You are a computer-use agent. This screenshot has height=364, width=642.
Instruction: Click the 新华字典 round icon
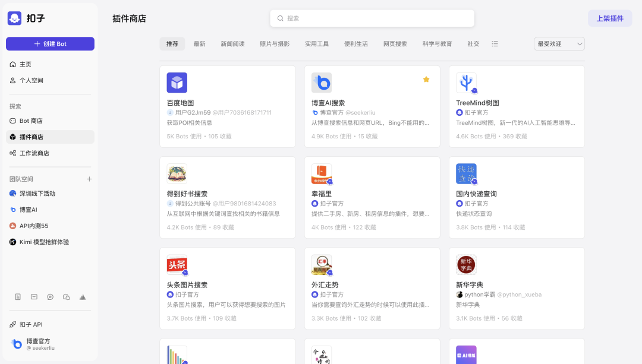point(467,265)
